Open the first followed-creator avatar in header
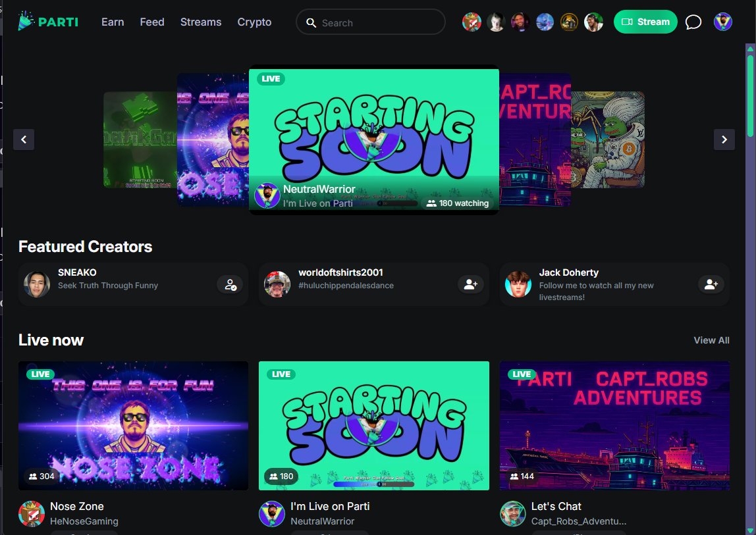756x535 pixels. (x=472, y=22)
